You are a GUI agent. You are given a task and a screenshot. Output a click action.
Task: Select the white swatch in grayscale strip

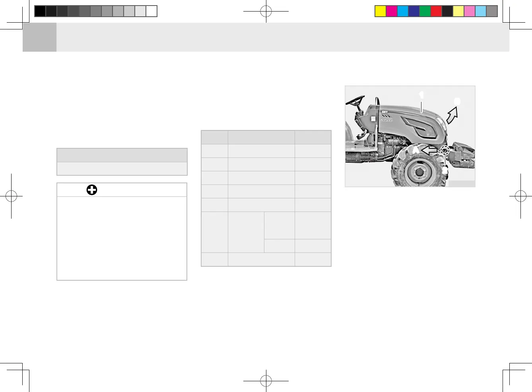pos(151,11)
